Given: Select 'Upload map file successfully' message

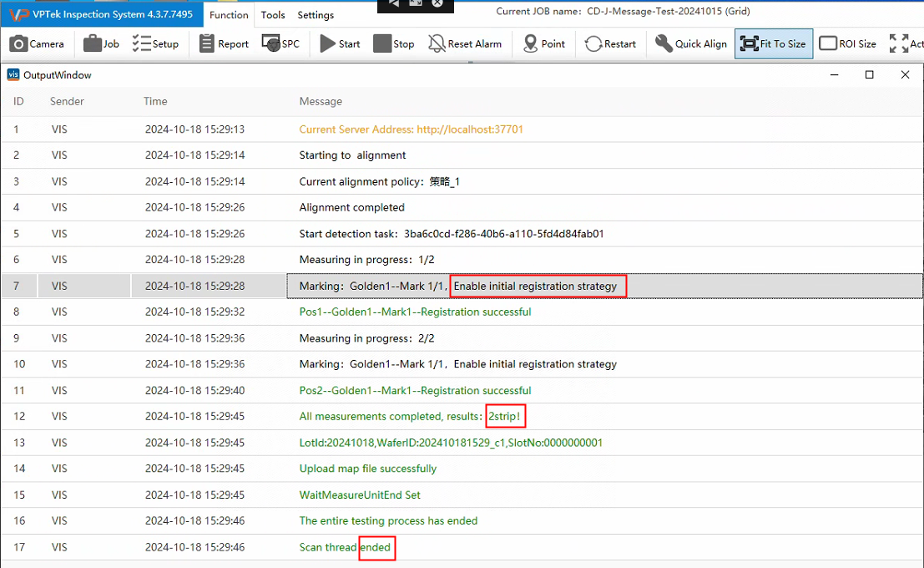Looking at the screenshot, I should (368, 469).
